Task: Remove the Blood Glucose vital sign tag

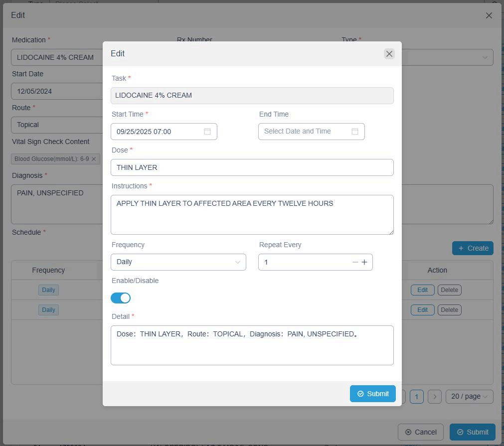Action: coord(94,159)
